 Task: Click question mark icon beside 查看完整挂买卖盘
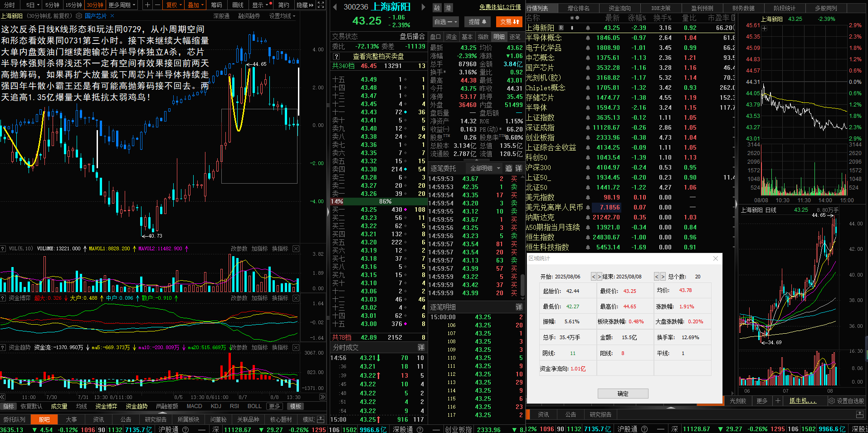pyautogui.click(x=336, y=57)
